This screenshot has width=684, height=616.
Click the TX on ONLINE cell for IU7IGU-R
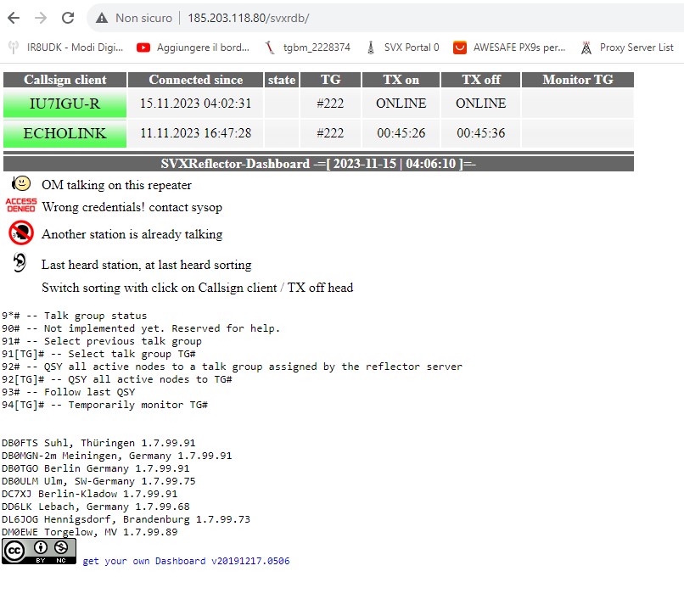(x=401, y=104)
